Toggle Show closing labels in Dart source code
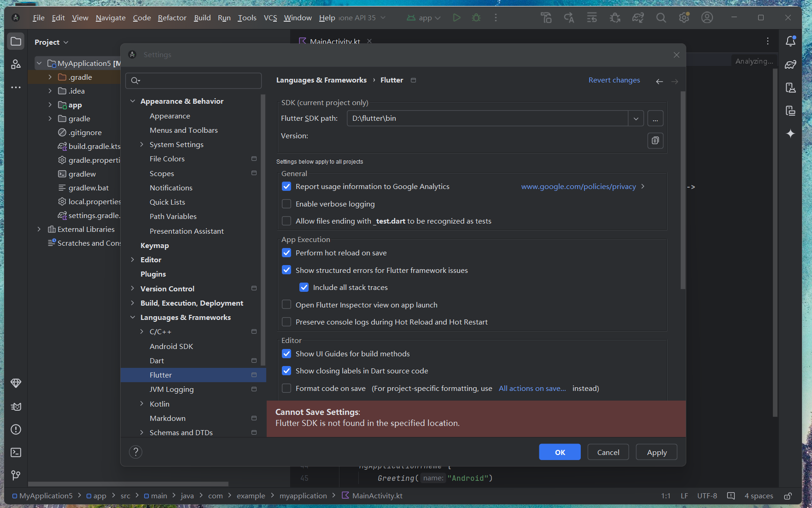Image resolution: width=812 pixels, height=508 pixels. tap(286, 371)
